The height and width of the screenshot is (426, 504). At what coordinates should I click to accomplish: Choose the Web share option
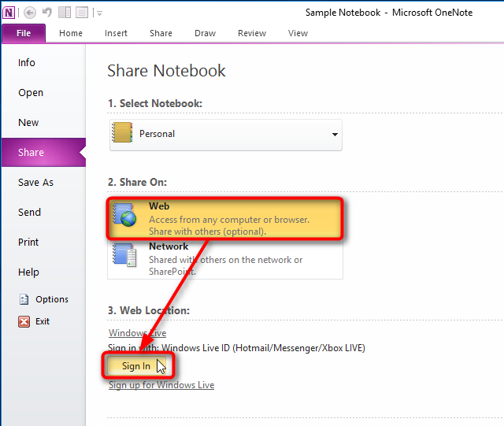224,219
